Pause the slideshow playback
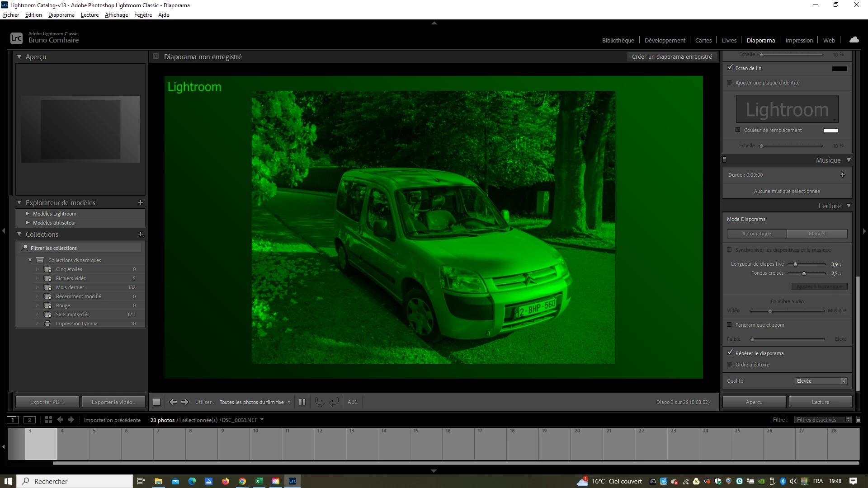 (x=302, y=402)
